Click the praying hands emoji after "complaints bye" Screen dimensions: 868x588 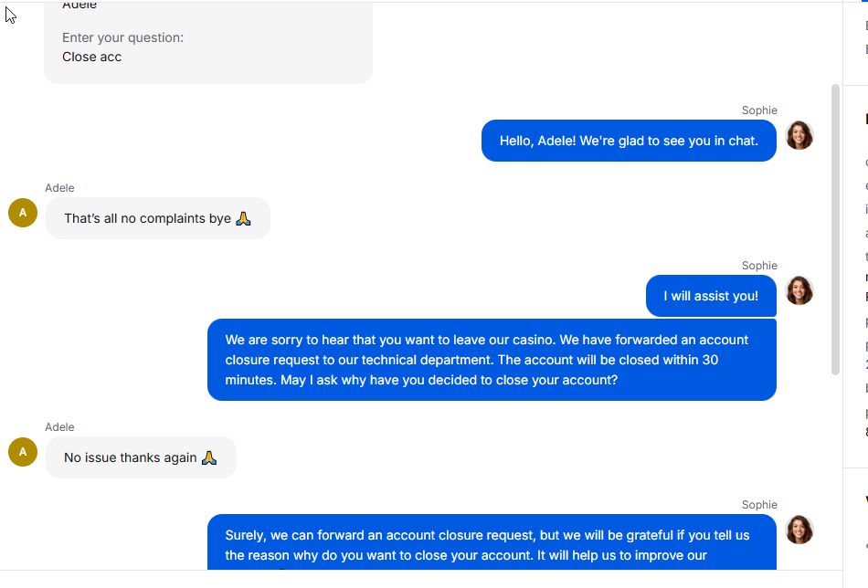click(x=243, y=218)
